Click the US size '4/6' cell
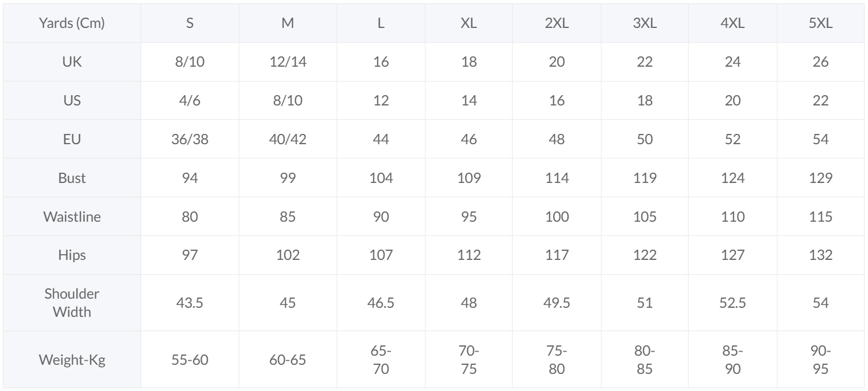The image size is (868, 391). click(190, 100)
